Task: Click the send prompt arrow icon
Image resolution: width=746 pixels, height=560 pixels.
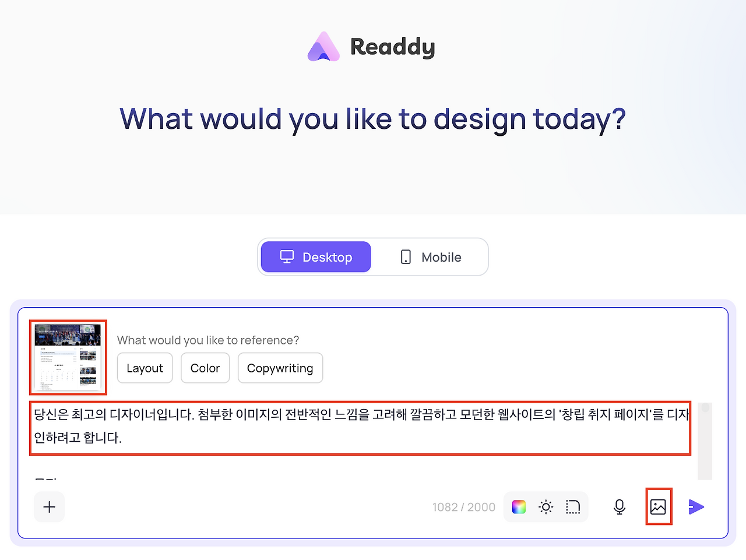Action: click(x=696, y=507)
